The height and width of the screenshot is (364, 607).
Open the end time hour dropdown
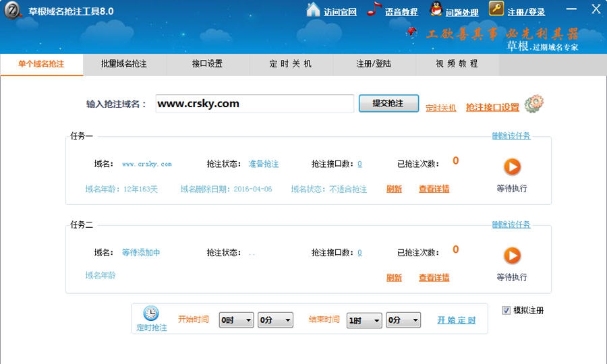(364, 320)
